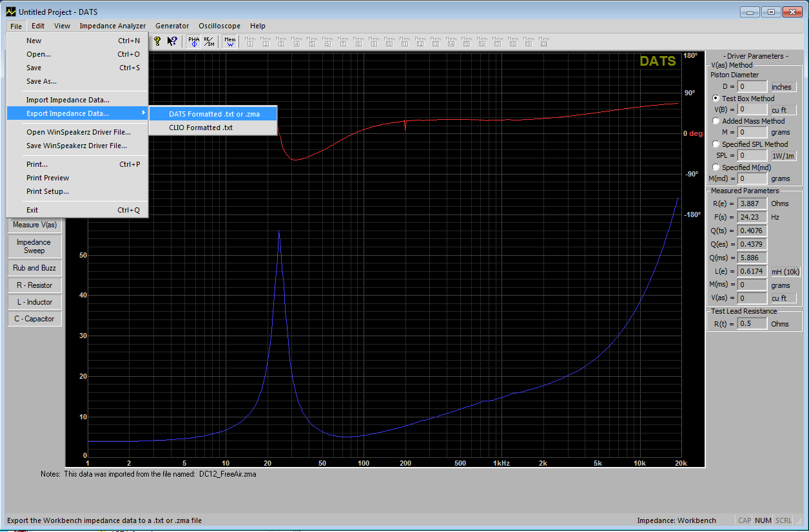This screenshot has width=809, height=532.
Task: Click the inches unit button for diameter
Action: (x=783, y=86)
